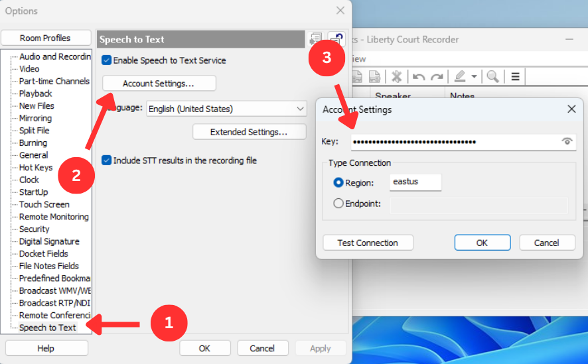
Task: Select Remote Conferencing in options tree
Action: [54, 315]
